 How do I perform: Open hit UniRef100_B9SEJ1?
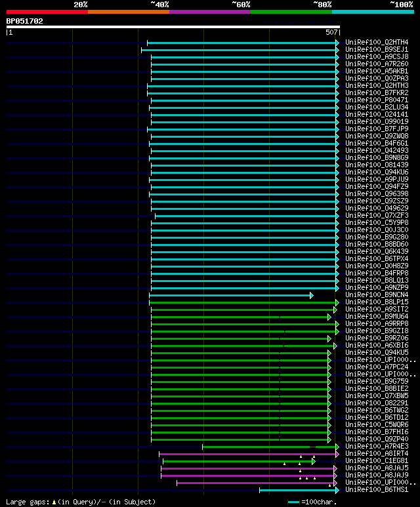377,49
